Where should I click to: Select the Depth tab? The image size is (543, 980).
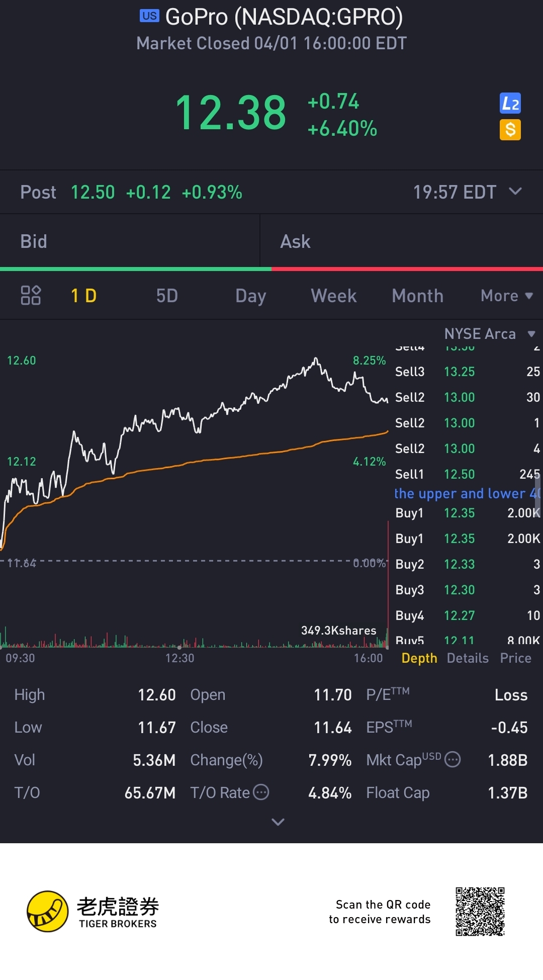[419, 658]
